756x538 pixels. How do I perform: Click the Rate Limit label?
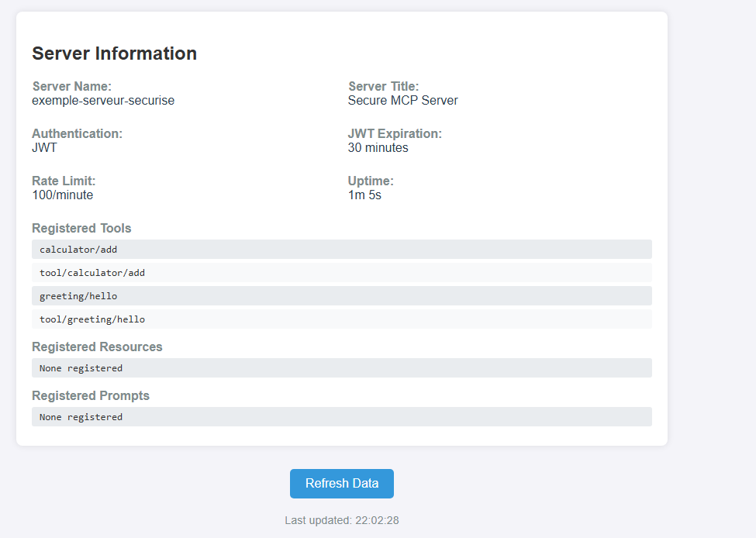pyautogui.click(x=64, y=181)
